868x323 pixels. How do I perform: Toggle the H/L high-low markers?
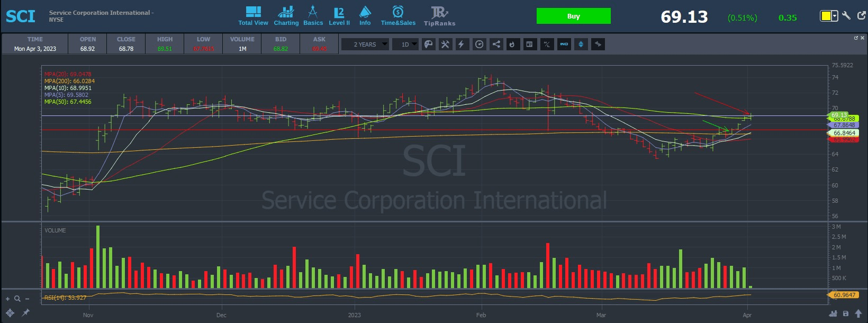(x=547, y=44)
